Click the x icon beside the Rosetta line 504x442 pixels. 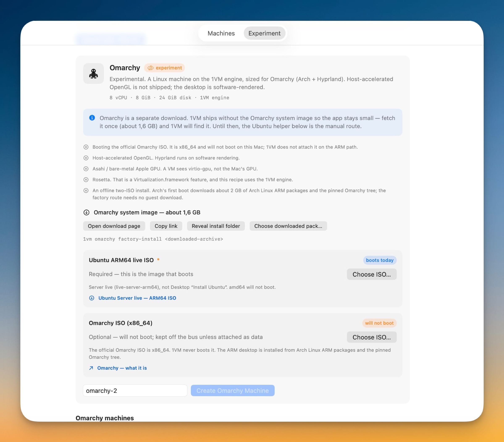(86, 179)
